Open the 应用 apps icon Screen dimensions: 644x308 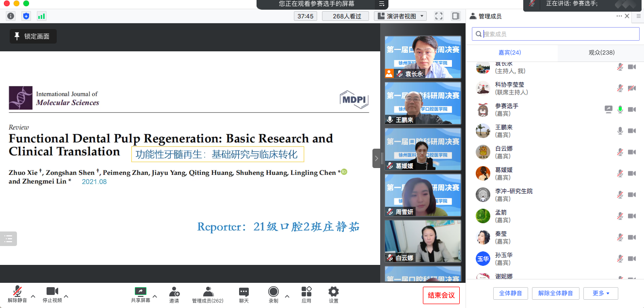(306, 294)
